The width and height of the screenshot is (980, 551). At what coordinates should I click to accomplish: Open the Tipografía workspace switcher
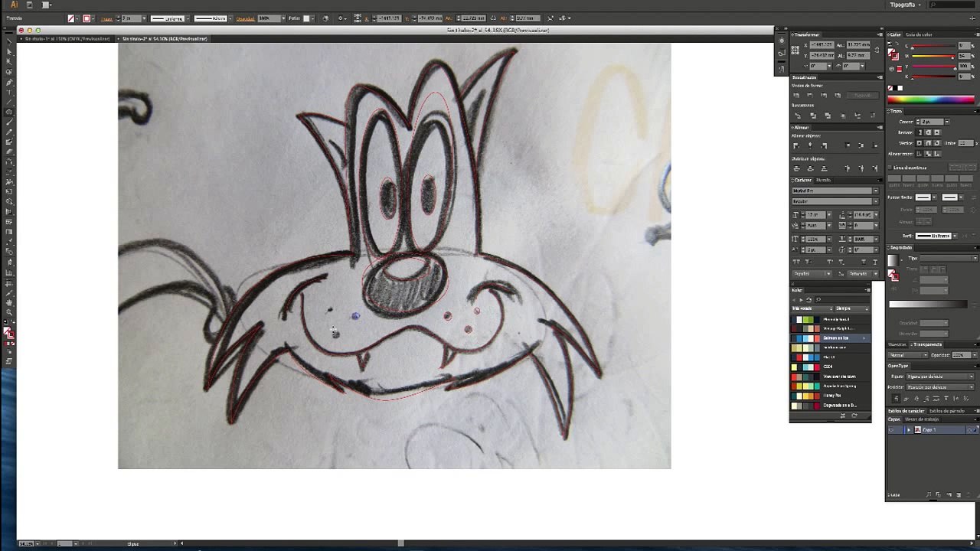pos(906,5)
